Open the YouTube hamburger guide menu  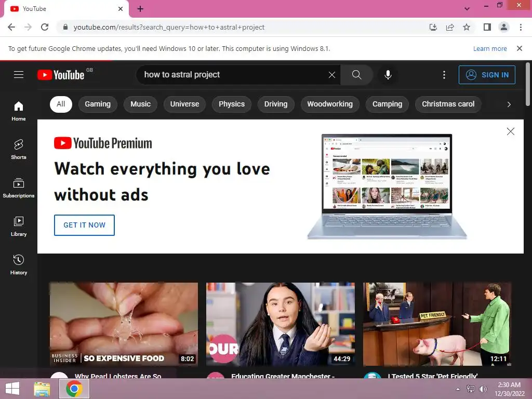pos(19,75)
